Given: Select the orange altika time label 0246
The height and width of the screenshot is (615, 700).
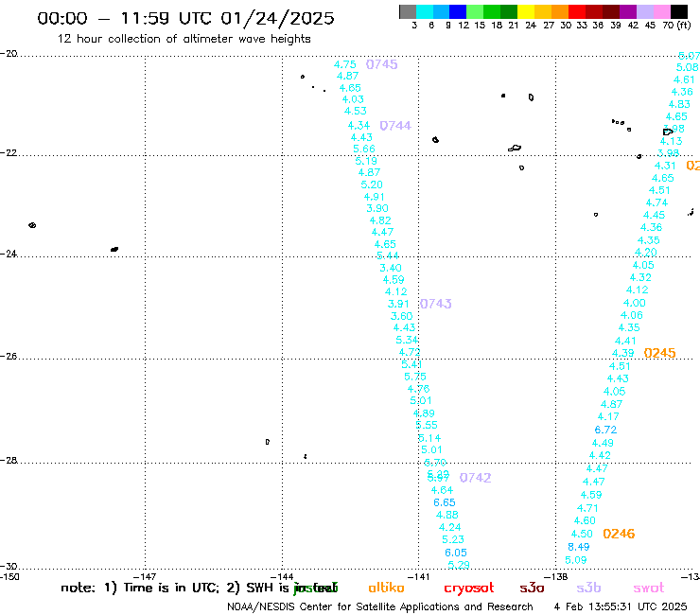Looking at the screenshot, I should (619, 534).
